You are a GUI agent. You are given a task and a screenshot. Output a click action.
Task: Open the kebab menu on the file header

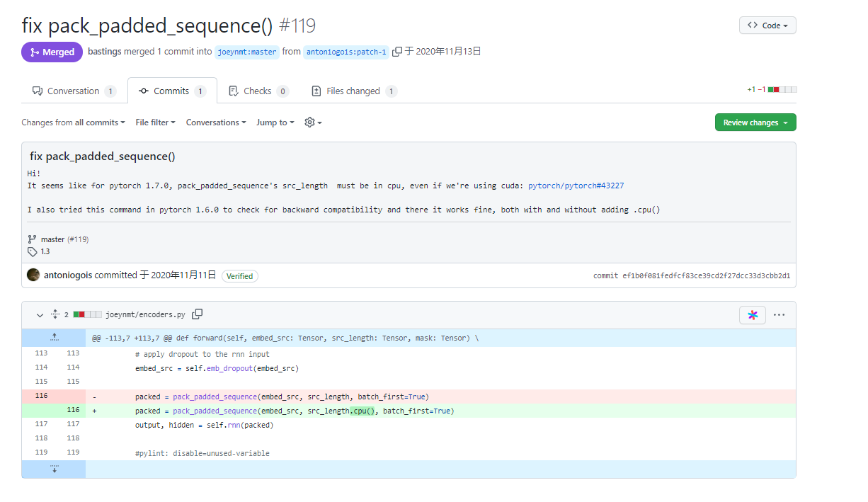(x=779, y=314)
